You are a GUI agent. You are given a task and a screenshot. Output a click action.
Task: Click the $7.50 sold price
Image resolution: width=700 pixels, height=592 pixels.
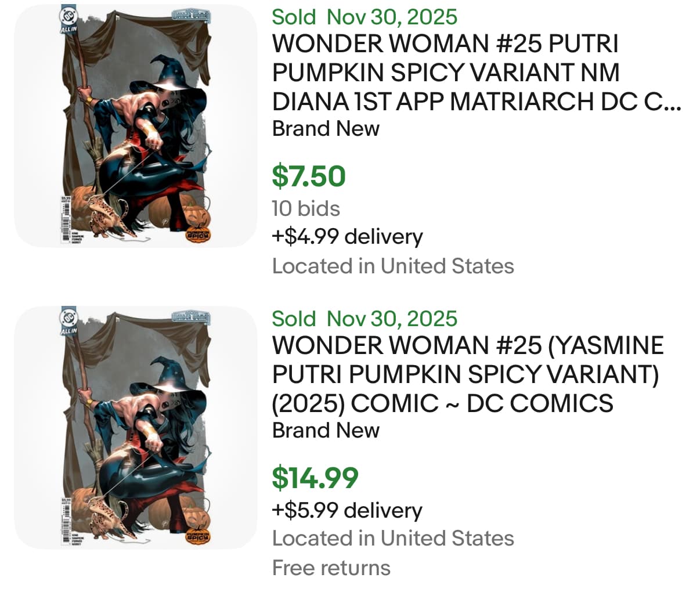[309, 176]
